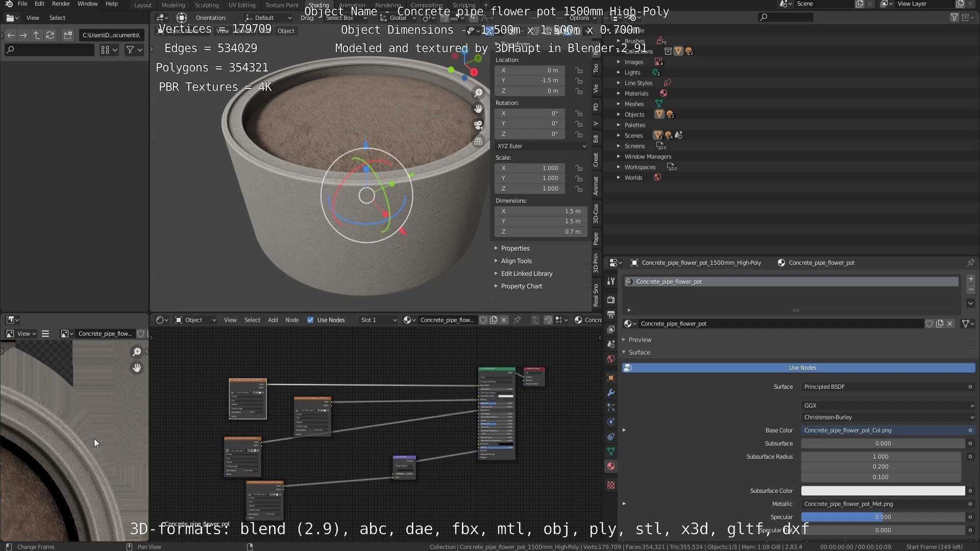Open the node editor Add menu
This screenshot has height=551, width=980.
(273, 320)
